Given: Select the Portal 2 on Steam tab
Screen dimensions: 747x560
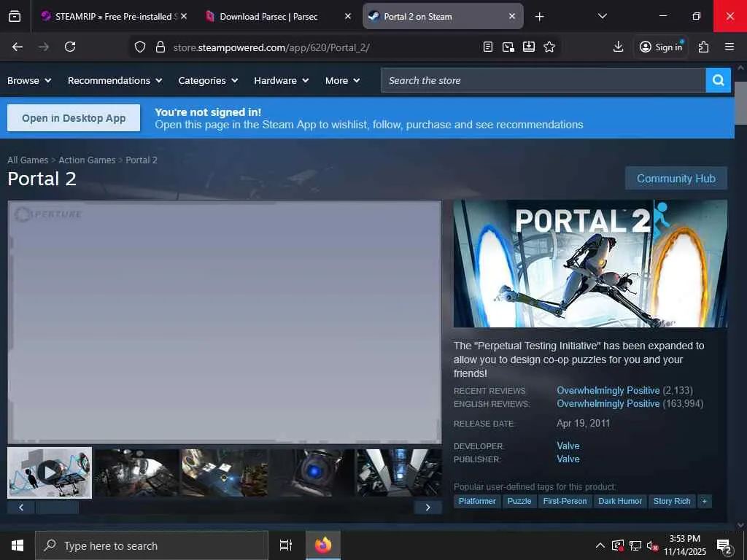Looking at the screenshot, I should click(443, 16).
